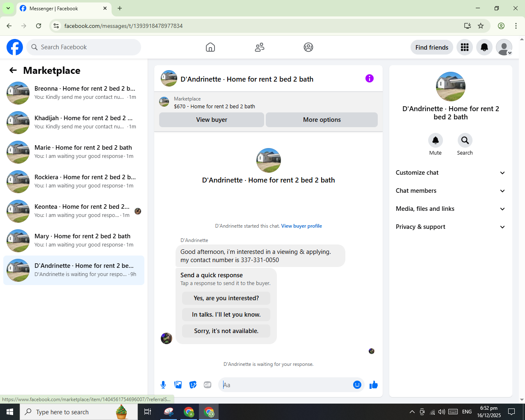The image size is (525, 420).
Task: Reload the page in the browser
Action: tap(39, 26)
